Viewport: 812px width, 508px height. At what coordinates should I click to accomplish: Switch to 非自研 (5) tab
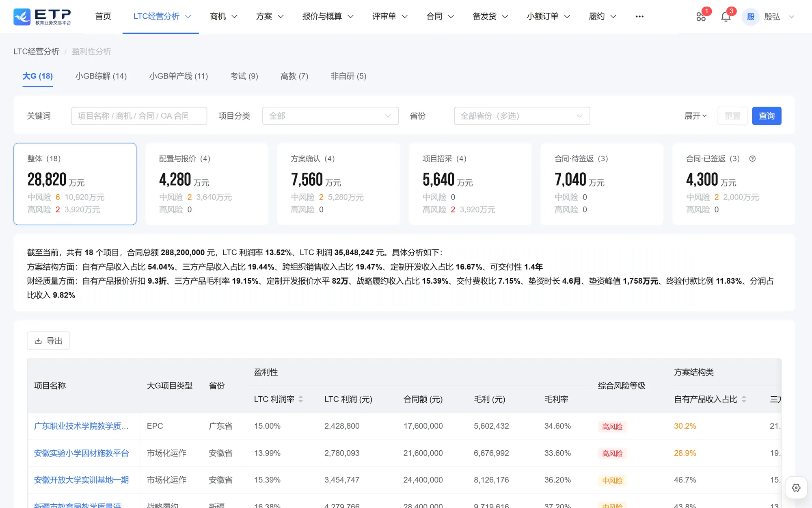coord(348,76)
